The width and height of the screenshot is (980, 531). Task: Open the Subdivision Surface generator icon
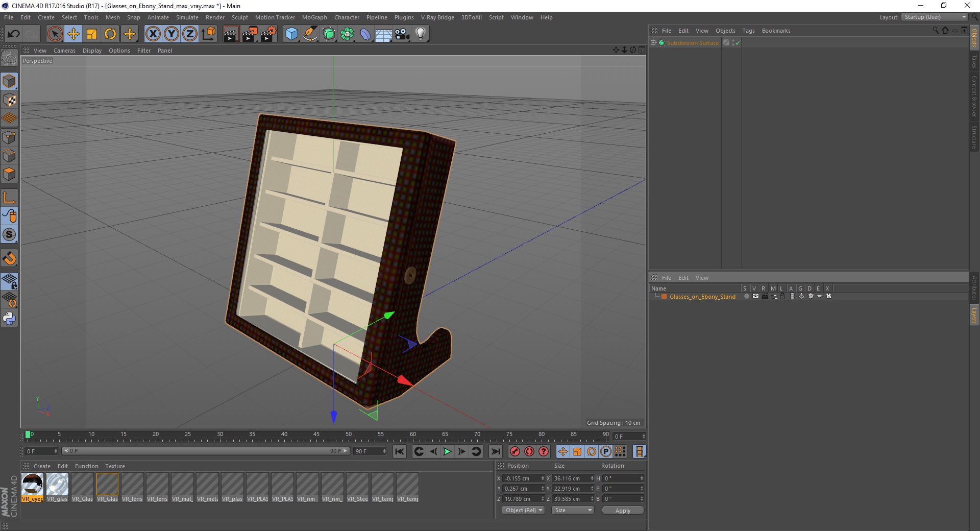coord(329,34)
